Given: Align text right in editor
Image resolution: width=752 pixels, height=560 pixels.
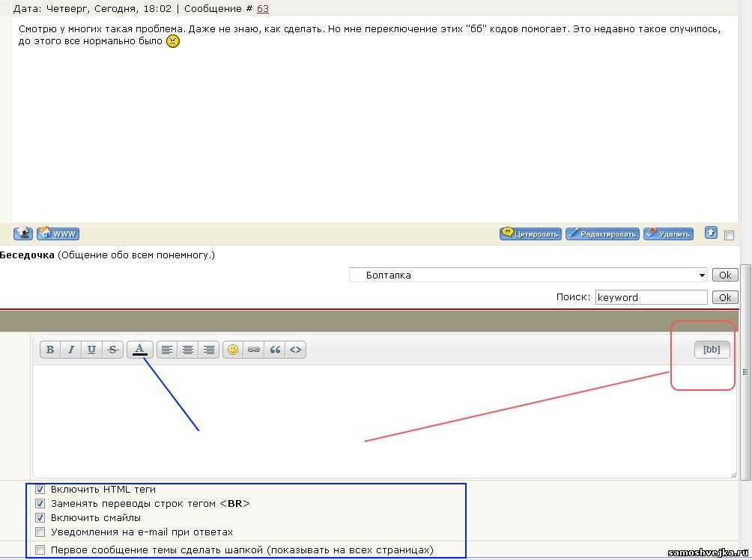Looking at the screenshot, I should click(209, 350).
